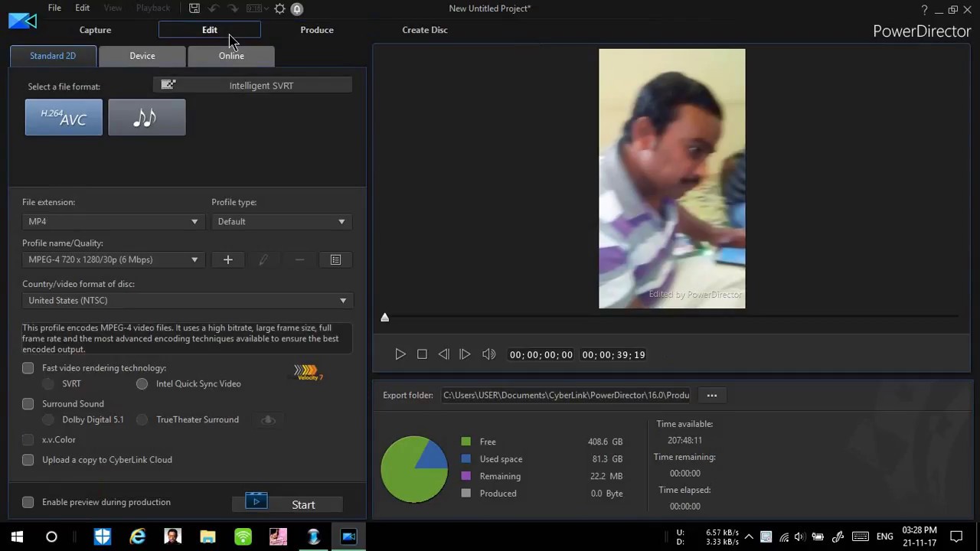The image size is (980, 551).
Task: Stop the preview playback
Action: coord(422,354)
